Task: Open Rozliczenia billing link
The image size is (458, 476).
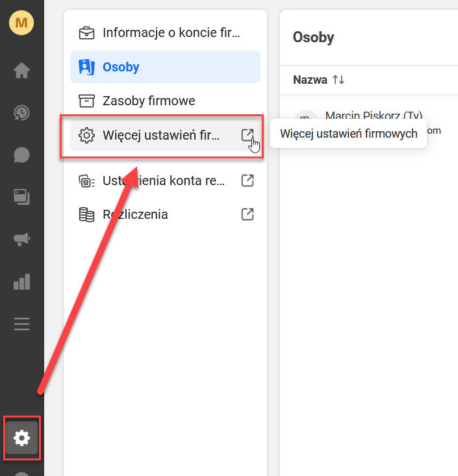Action: tap(135, 214)
